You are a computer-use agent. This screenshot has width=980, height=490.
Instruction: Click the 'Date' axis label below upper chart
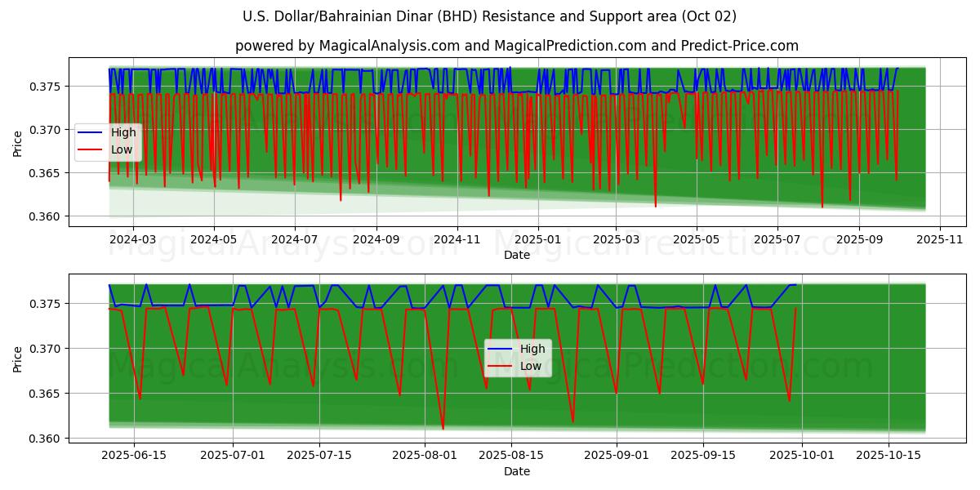(516, 255)
